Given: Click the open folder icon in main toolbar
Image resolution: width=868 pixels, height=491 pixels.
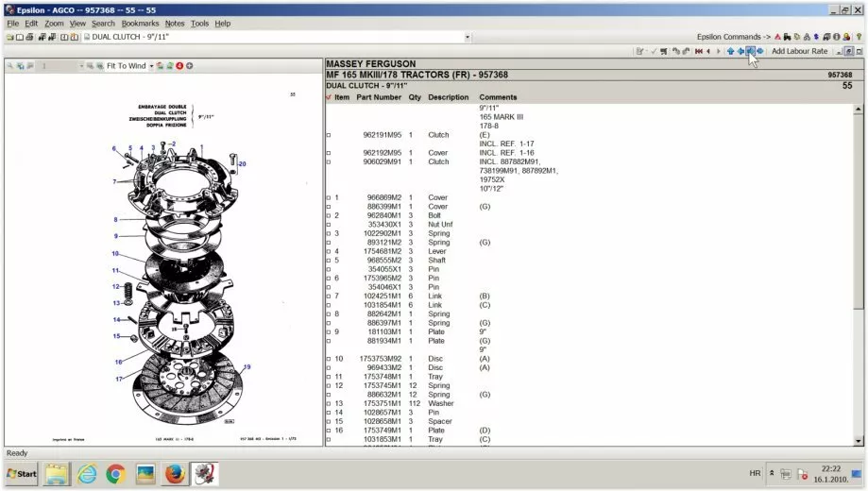Looking at the screenshot, I should [10, 37].
